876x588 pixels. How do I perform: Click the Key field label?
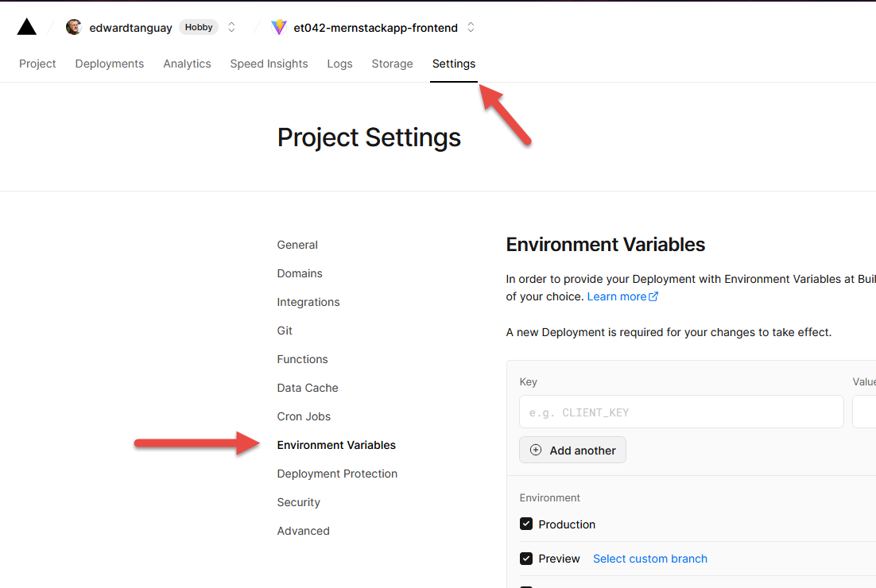pos(528,382)
